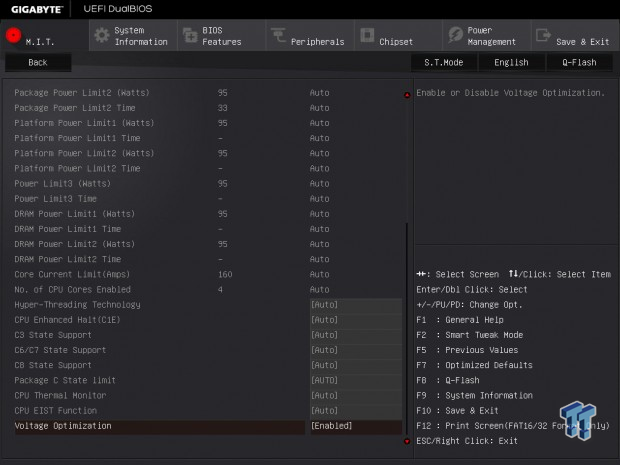Click the F7 Optimized Defaults help line
Screen dimensions: 620x465
(474, 365)
